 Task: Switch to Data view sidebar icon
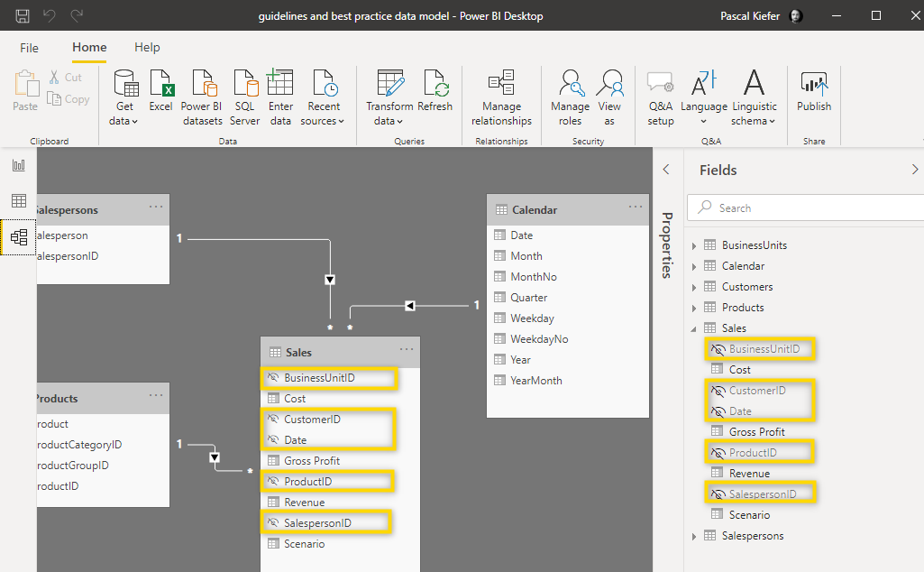click(x=19, y=200)
